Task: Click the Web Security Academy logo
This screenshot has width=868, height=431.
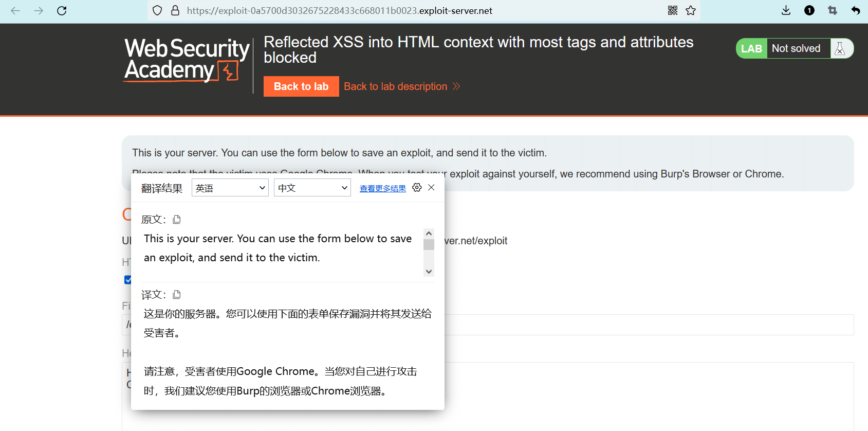Action: (187, 60)
